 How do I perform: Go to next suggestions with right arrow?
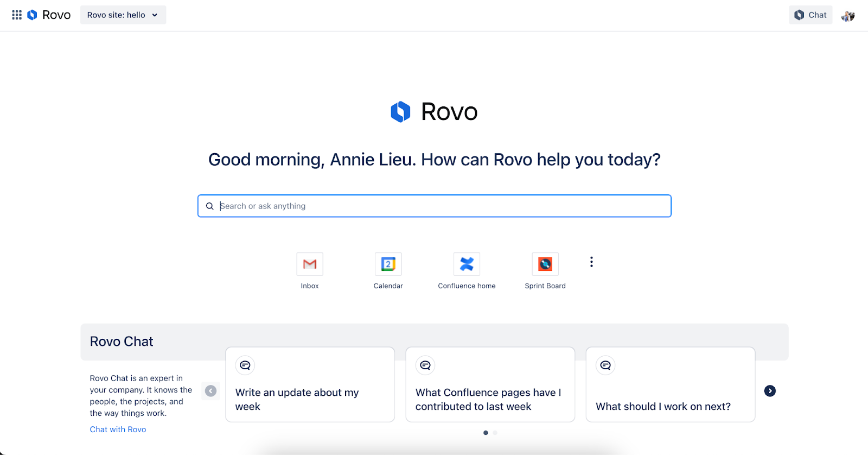(770, 391)
